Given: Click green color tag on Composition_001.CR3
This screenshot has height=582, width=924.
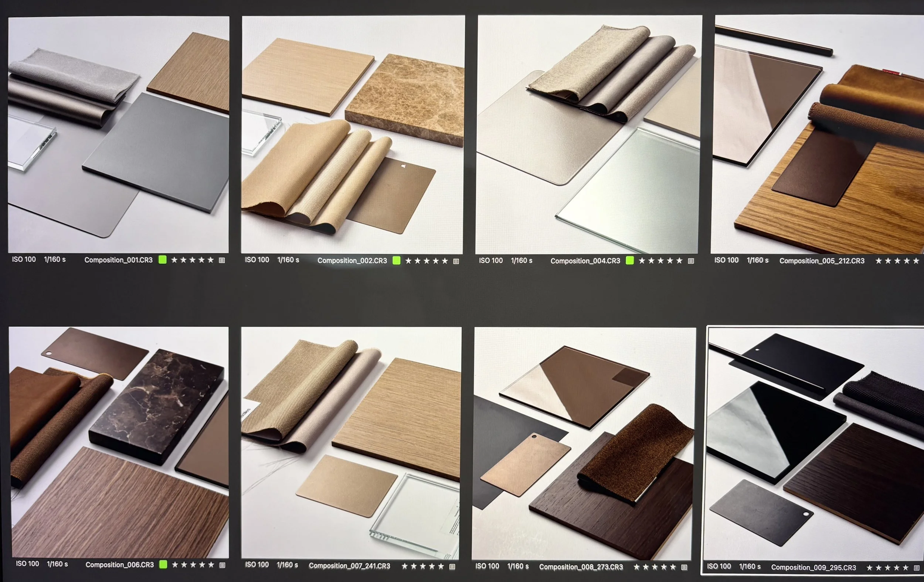Looking at the screenshot, I should 163,260.
